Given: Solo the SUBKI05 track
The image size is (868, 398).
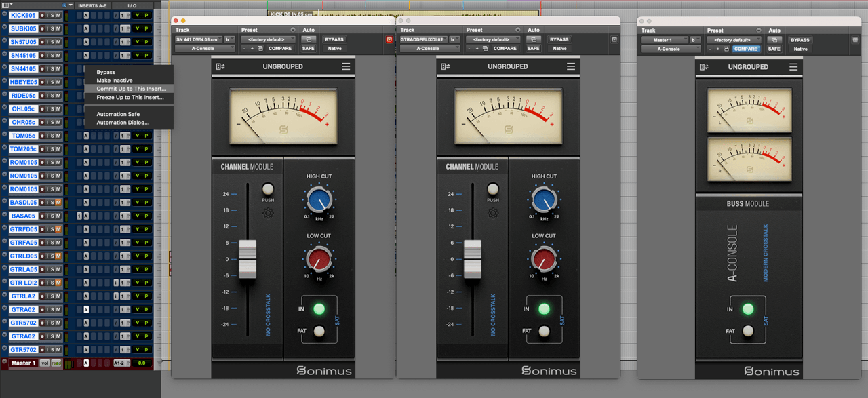Looking at the screenshot, I should 53,28.
